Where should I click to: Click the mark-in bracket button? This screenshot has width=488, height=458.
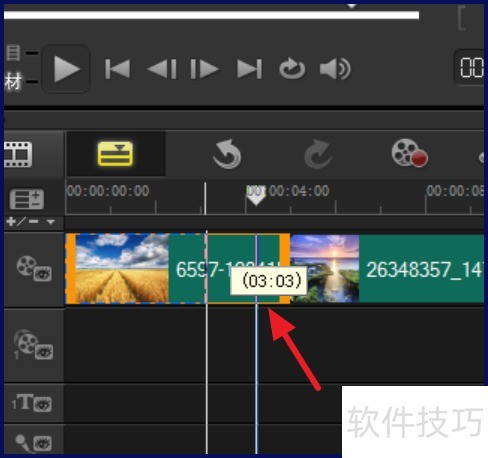(x=462, y=17)
